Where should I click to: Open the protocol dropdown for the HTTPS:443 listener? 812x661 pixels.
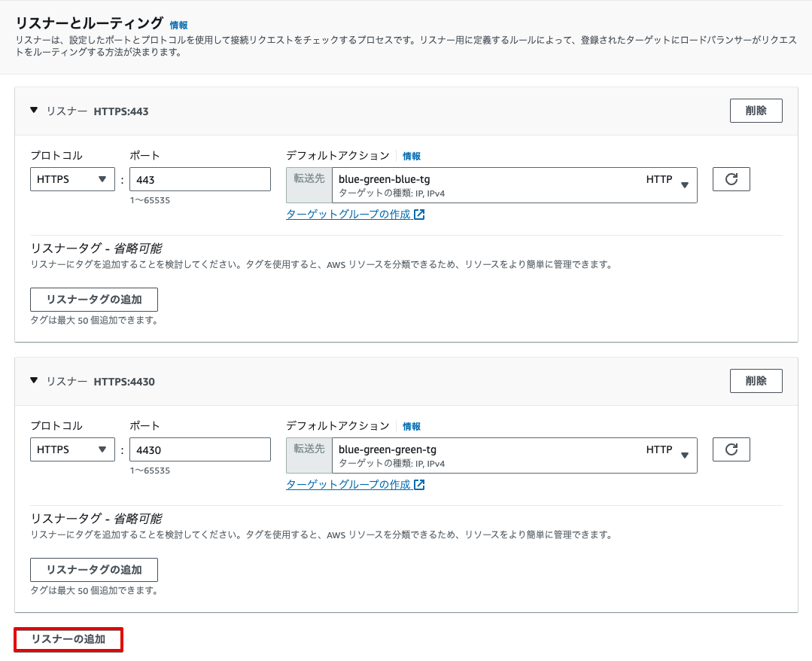coord(71,179)
